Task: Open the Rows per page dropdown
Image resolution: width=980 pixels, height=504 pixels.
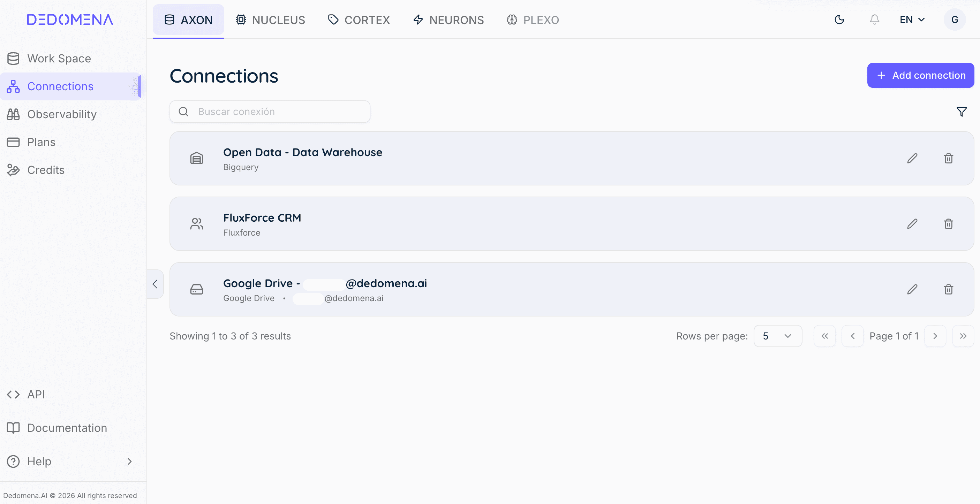Action: coord(778,336)
